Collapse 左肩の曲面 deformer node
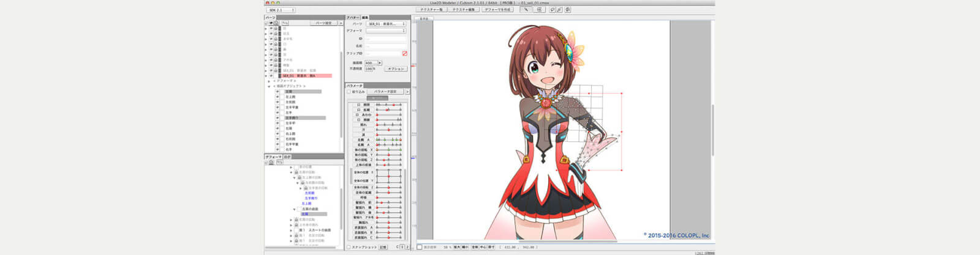Image resolution: width=980 pixels, height=255 pixels. pyautogui.click(x=294, y=209)
